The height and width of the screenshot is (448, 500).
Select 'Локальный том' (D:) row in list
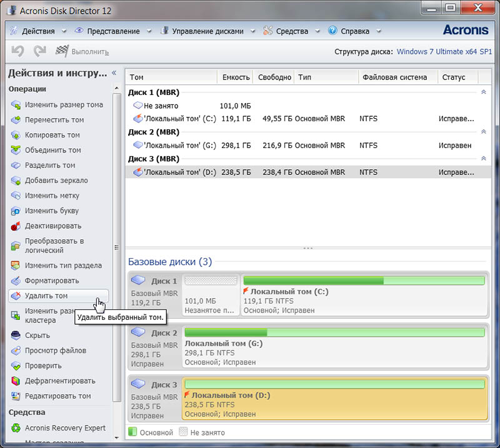click(308, 172)
